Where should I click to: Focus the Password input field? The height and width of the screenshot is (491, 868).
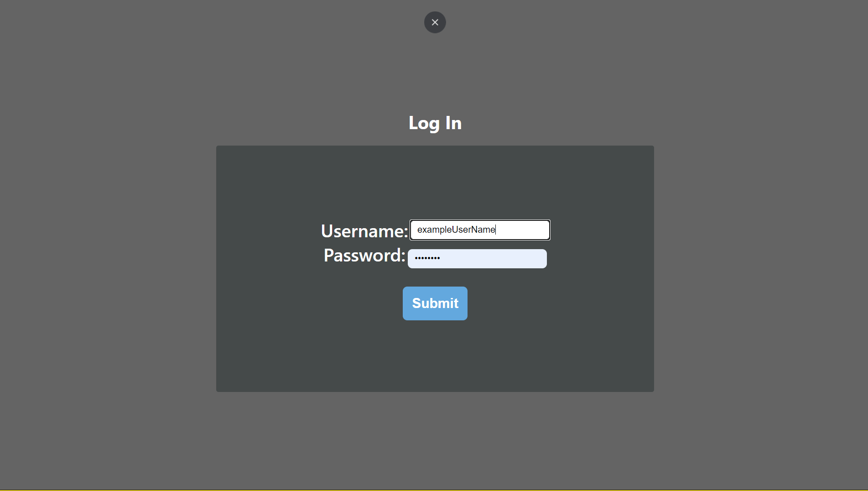[477, 259]
